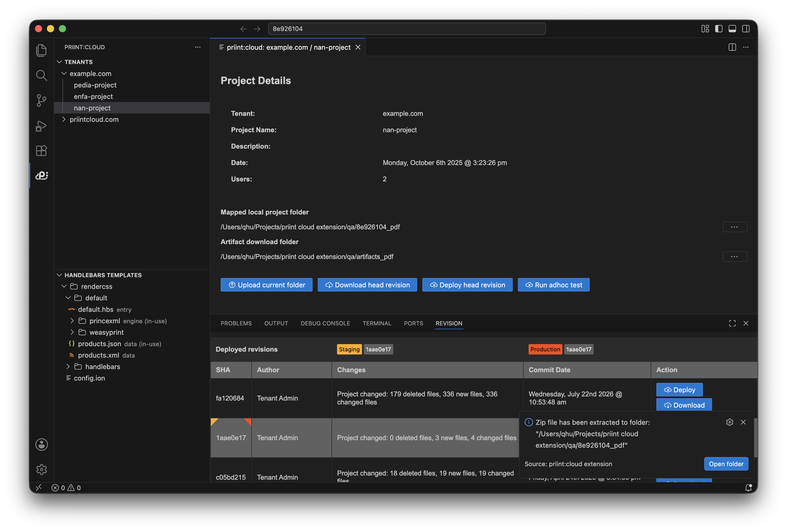Toggle the secondary side bar
The width and height of the screenshot is (787, 532).
pyautogui.click(x=746, y=29)
